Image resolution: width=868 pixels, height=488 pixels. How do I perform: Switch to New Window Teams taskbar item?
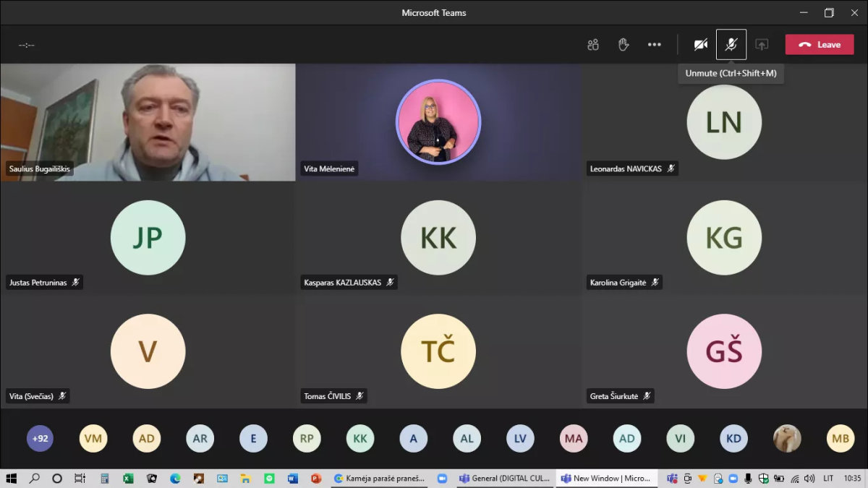tap(606, 479)
